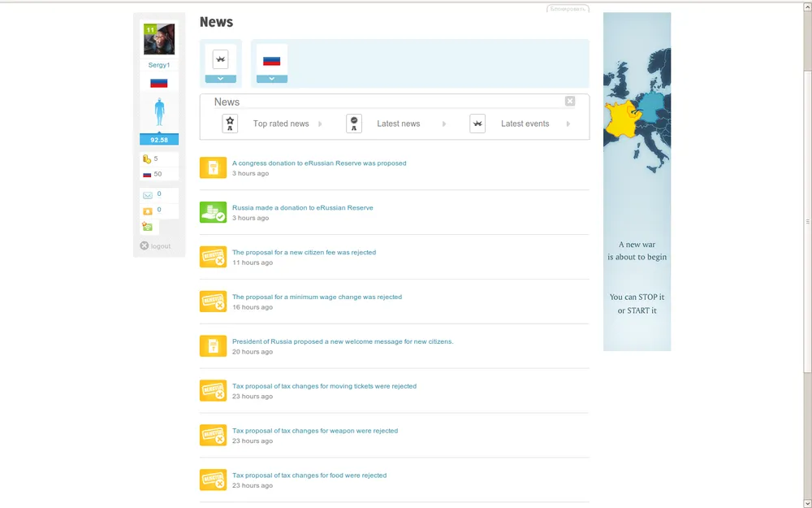Click the Russian flag under username
Screen dimensions: 812x508
click(x=159, y=83)
